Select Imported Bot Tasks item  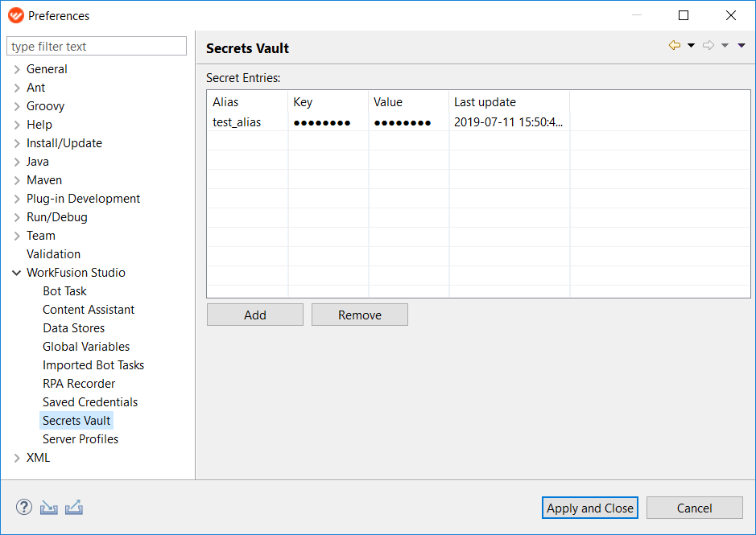[x=93, y=365]
